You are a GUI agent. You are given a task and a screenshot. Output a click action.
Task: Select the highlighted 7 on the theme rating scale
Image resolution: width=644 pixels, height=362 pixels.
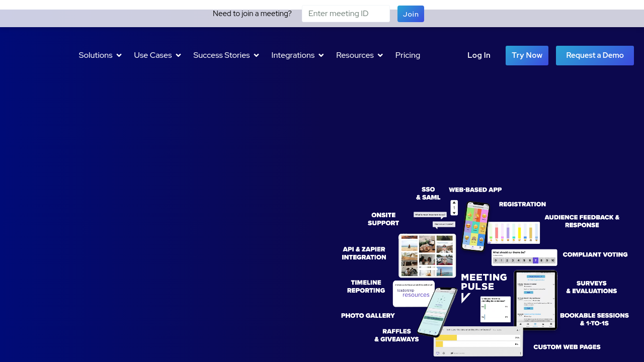tap(535, 260)
